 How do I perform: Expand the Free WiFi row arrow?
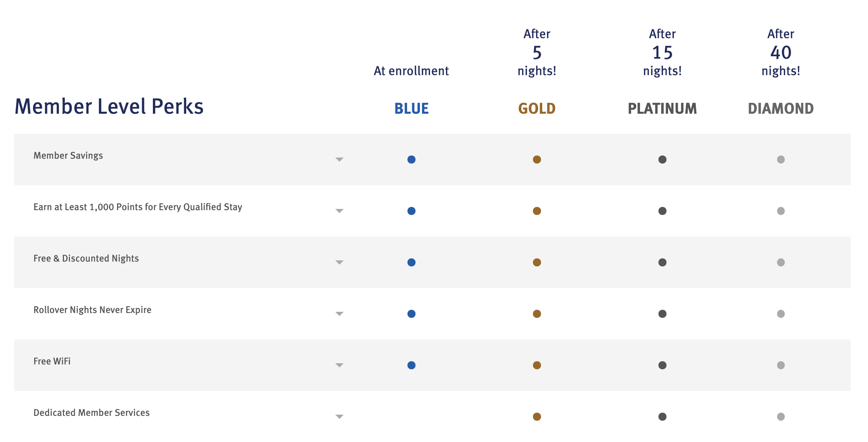click(339, 365)
